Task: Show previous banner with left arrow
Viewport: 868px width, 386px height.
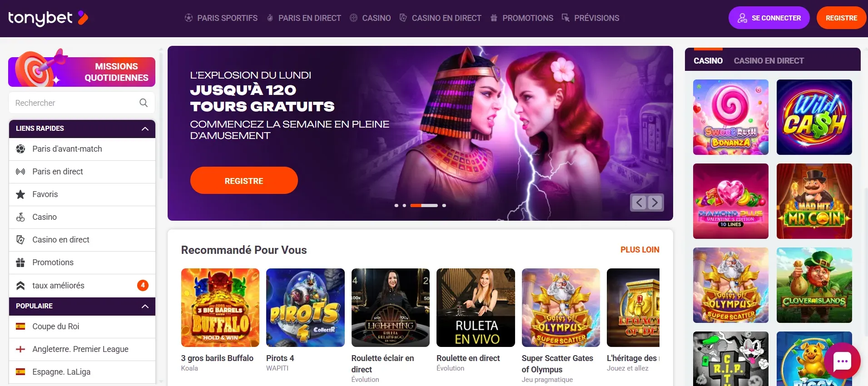Action: pyautogui.click(x=639, y=202)
